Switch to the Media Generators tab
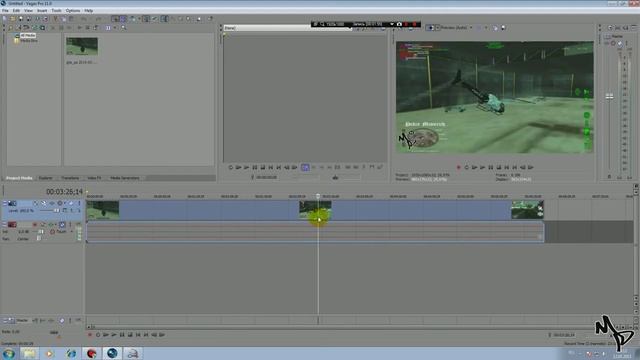 125,178
